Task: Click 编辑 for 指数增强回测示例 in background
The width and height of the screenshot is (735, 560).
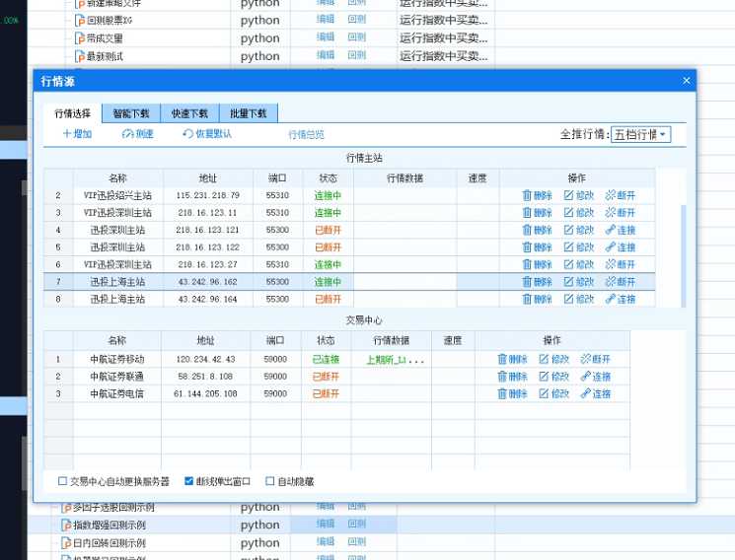Action: [x=326, y=524]
